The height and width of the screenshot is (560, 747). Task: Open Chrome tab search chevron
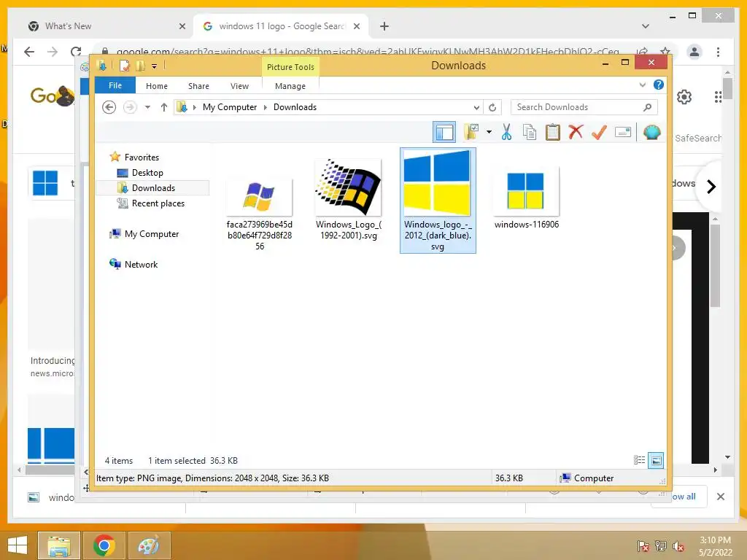(646, 26)
